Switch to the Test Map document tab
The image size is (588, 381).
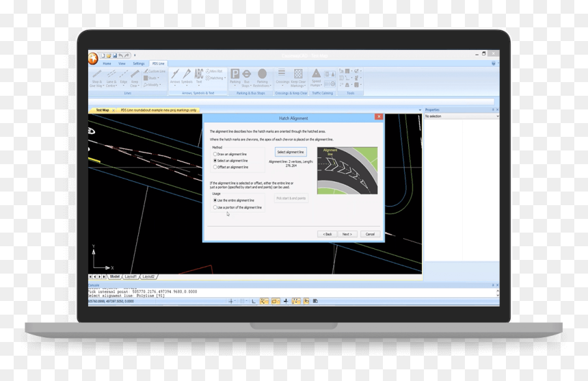(x=103, y=110)
